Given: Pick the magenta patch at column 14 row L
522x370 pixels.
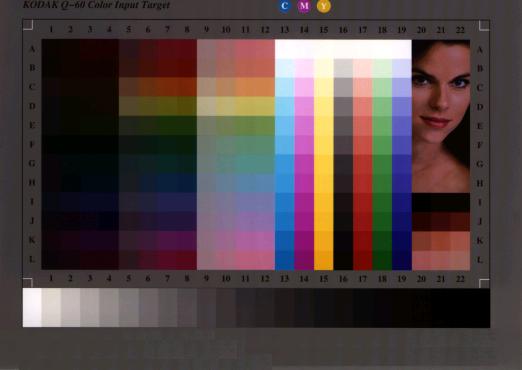Looking at the screenshot, I should tap(304, 260).
